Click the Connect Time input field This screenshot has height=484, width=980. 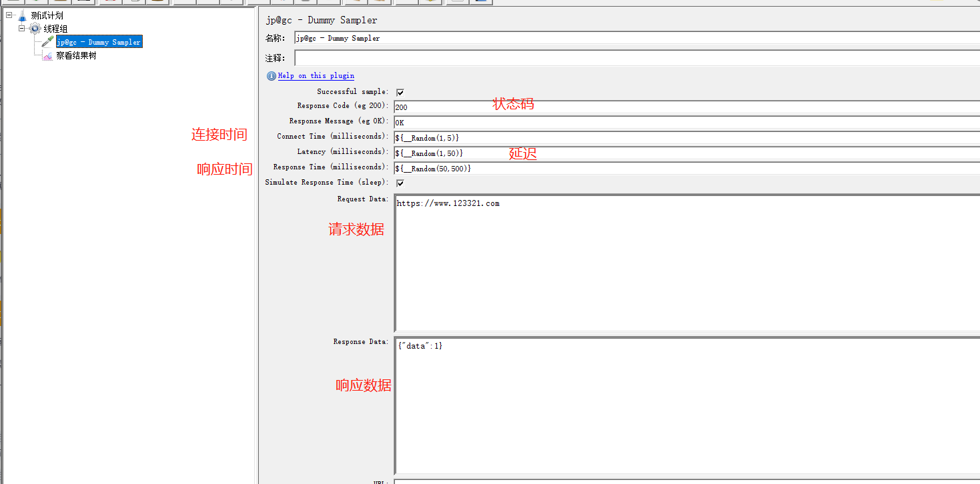point(686,137)
